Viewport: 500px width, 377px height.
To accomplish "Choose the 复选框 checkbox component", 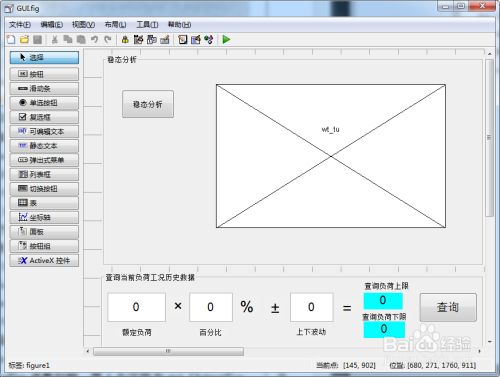I will coord(44,117).
